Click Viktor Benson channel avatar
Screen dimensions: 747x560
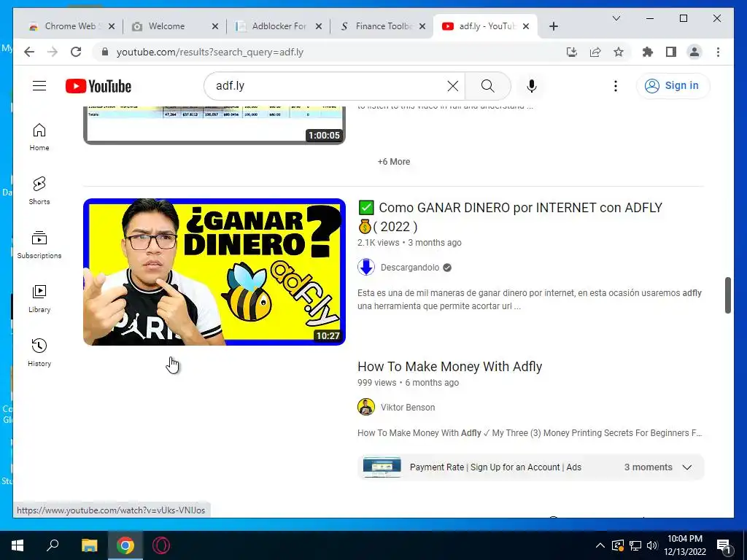tap(366, 407)
